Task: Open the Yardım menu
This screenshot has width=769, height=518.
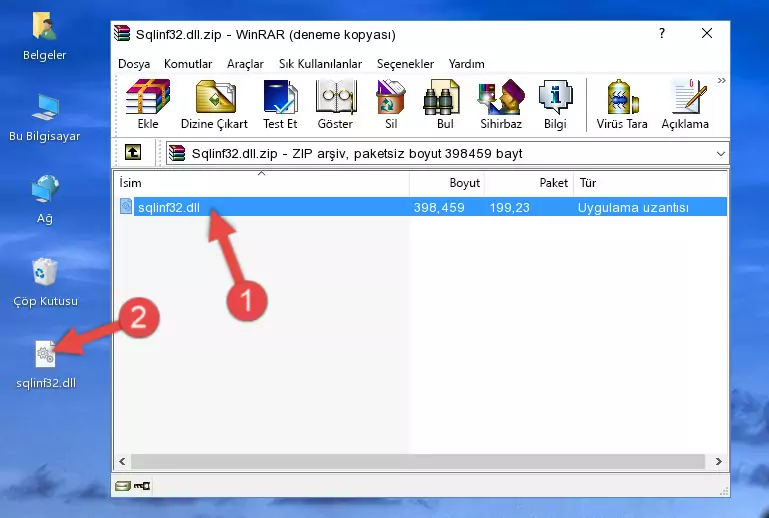Action: [x=466, y=64]
